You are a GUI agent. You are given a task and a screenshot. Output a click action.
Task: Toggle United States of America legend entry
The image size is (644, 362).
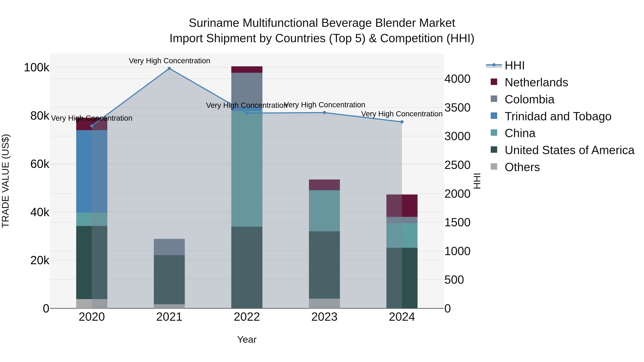coord(562,150)
